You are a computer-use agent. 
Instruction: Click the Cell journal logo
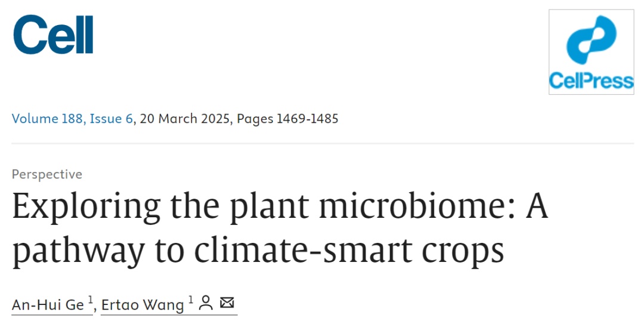(53, 34)
